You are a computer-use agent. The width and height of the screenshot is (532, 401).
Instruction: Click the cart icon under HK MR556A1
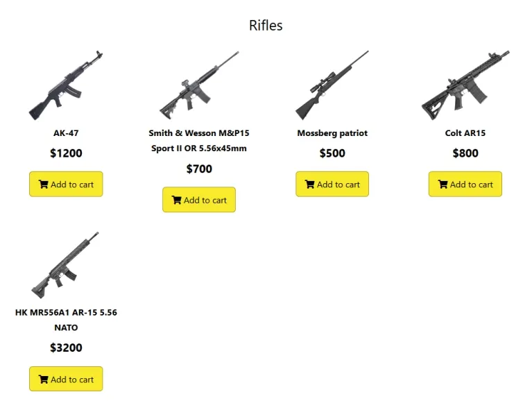click(43, 379)
